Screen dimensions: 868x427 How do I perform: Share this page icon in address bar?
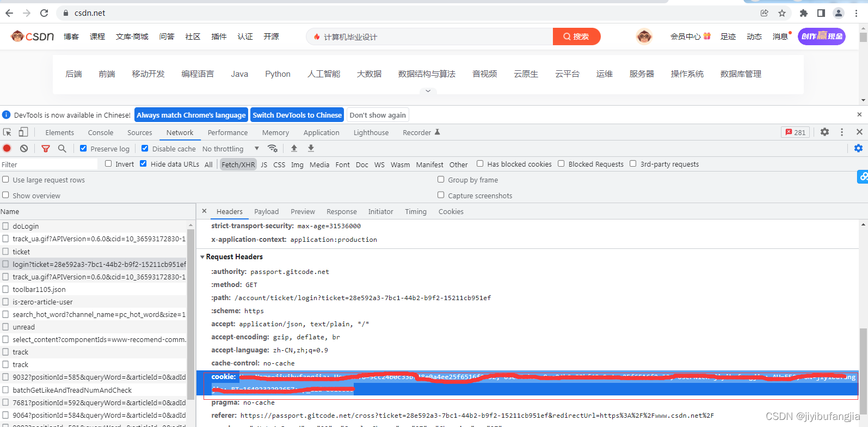pos(765,13)
